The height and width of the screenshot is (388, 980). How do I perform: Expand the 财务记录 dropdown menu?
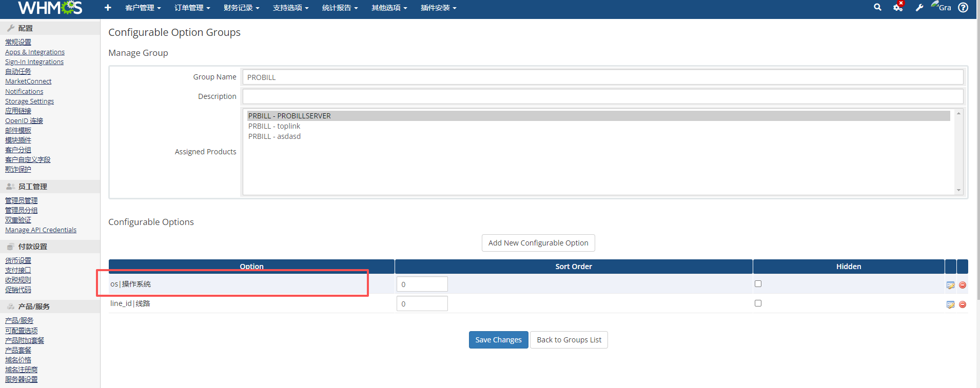[241, 8]
